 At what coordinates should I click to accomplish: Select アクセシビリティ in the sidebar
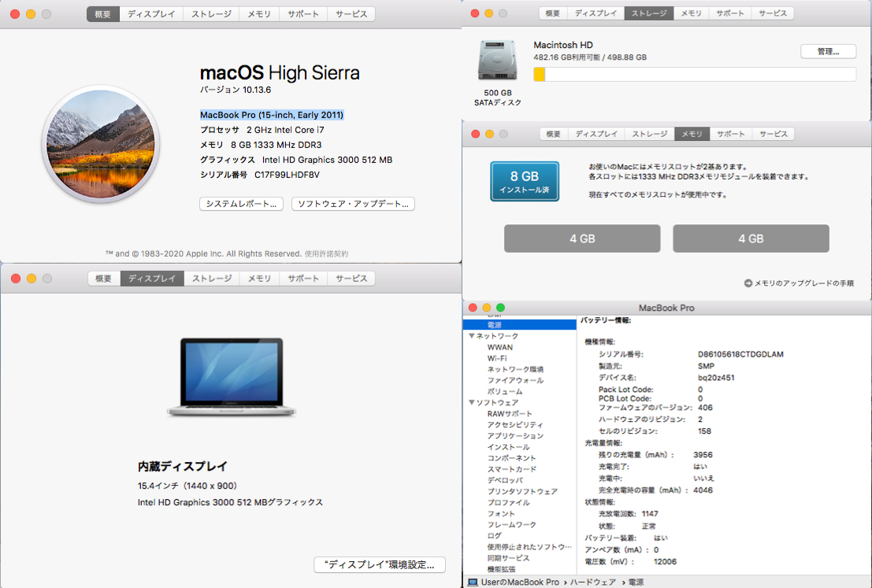[515, 425]
